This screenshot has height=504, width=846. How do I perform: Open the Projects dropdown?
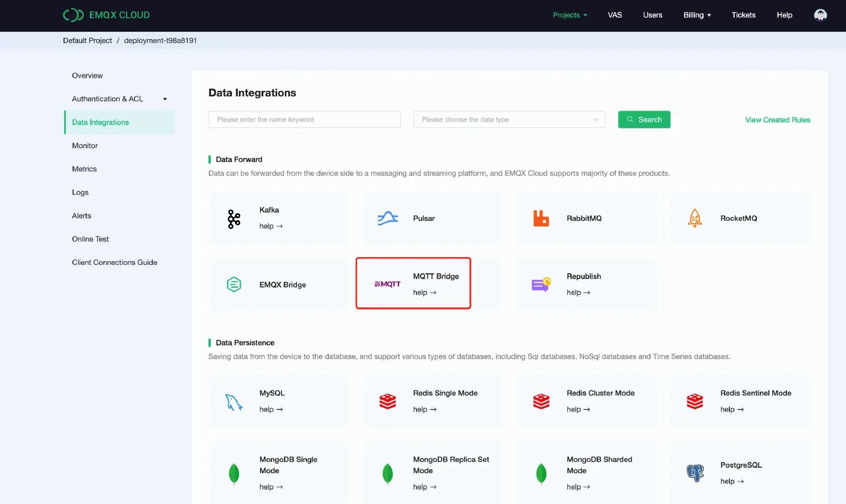coord(570,15)
